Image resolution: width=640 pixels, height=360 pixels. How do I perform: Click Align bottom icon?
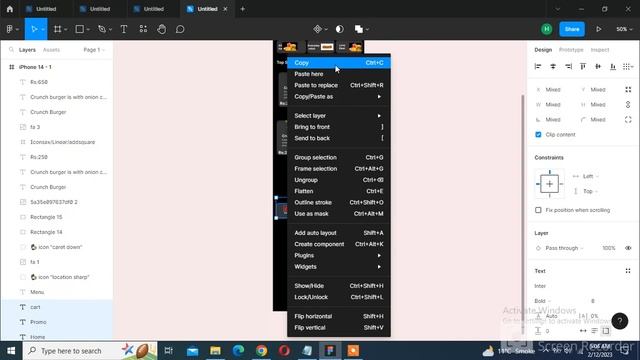click(x=613, y=67)
